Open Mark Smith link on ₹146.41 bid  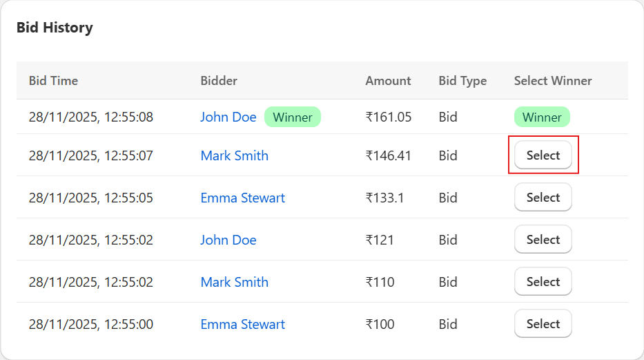pyautogui.click(x=234, y=155)
